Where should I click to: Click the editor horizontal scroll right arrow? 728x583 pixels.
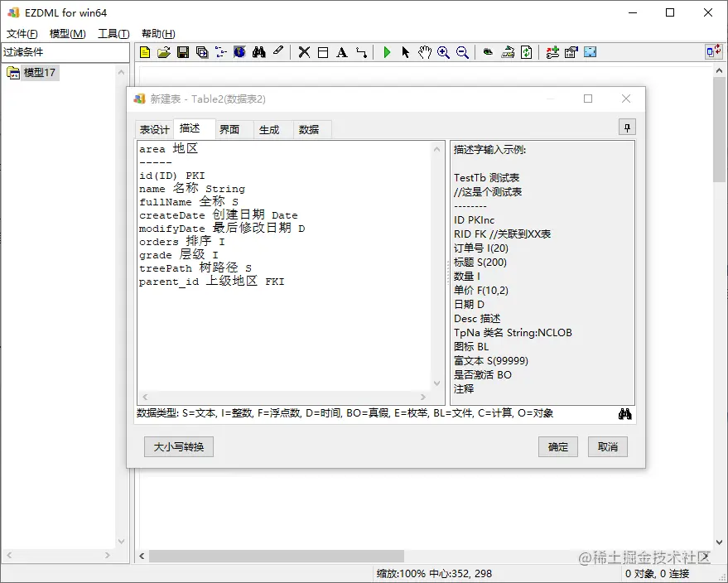click(423, 397)
